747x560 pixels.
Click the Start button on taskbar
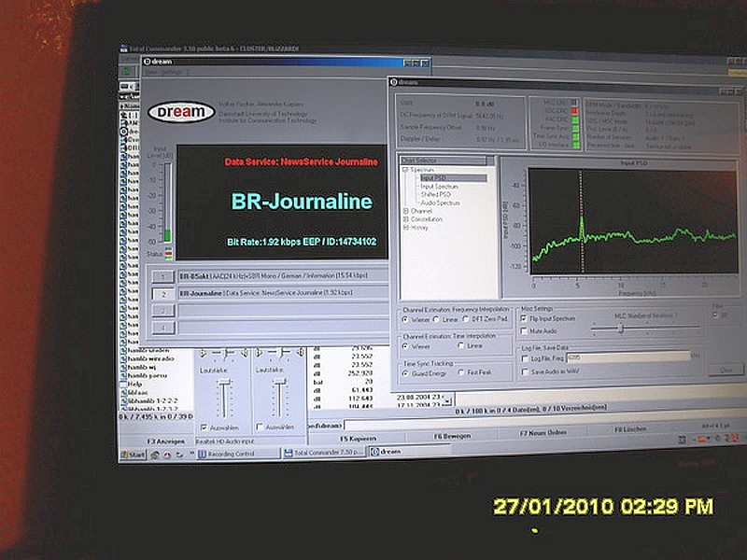pos(132,455)
